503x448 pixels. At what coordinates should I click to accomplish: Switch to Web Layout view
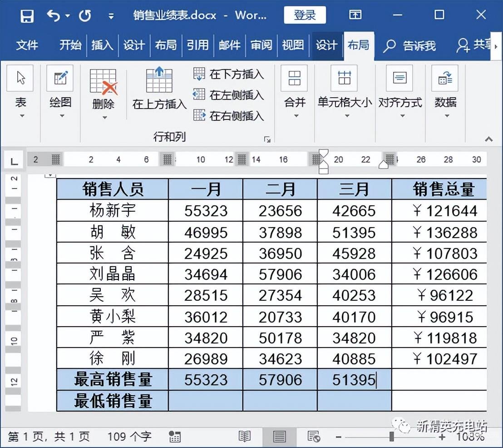[313, 437]
